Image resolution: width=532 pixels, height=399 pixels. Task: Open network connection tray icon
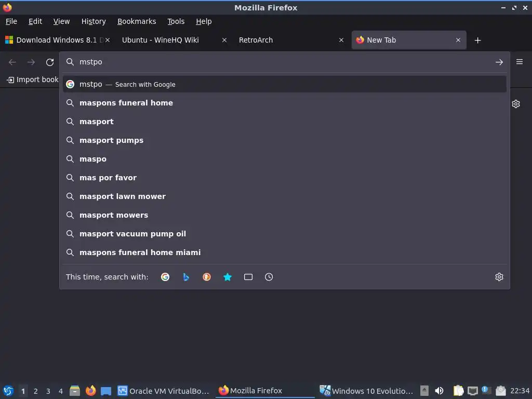click(x=473, y=391)
